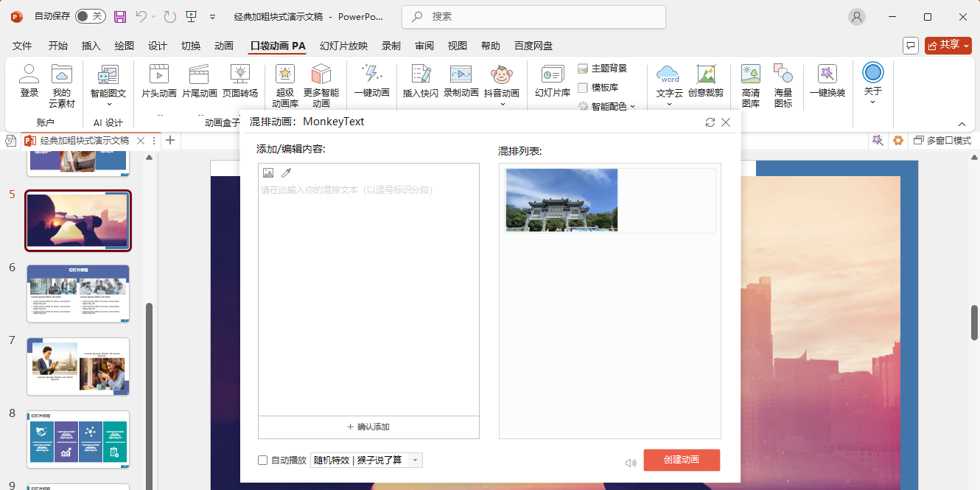980x490 pixels.
Task: Insert image icon in MonkeyText editor
Action: click(268, 173)
